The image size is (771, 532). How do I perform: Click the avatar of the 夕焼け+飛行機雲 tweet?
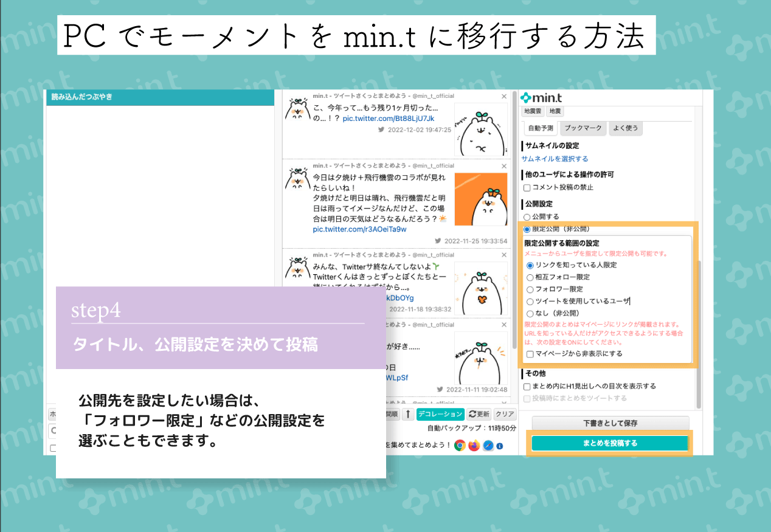(297, 177)
